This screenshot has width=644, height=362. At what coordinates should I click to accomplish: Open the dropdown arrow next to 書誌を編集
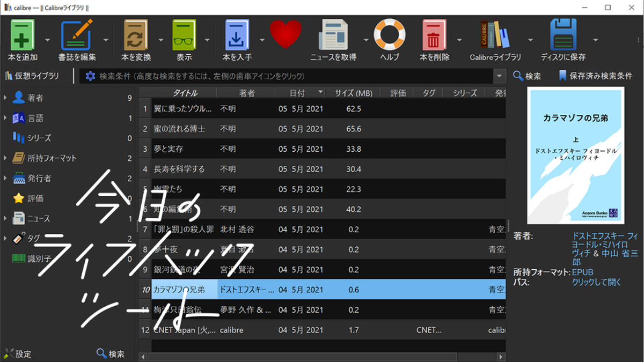click(106, 40)
